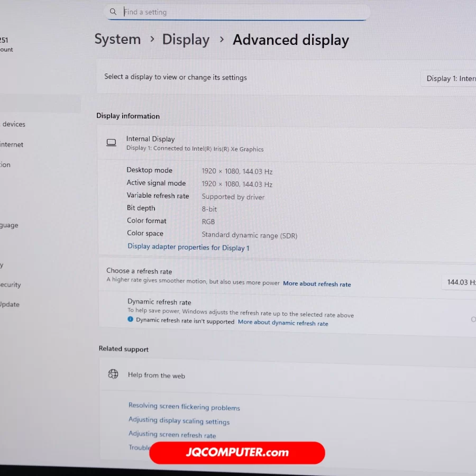Click the globe icon beside Help from the web
The image size is (476, 476).
[x=113, y=374]
